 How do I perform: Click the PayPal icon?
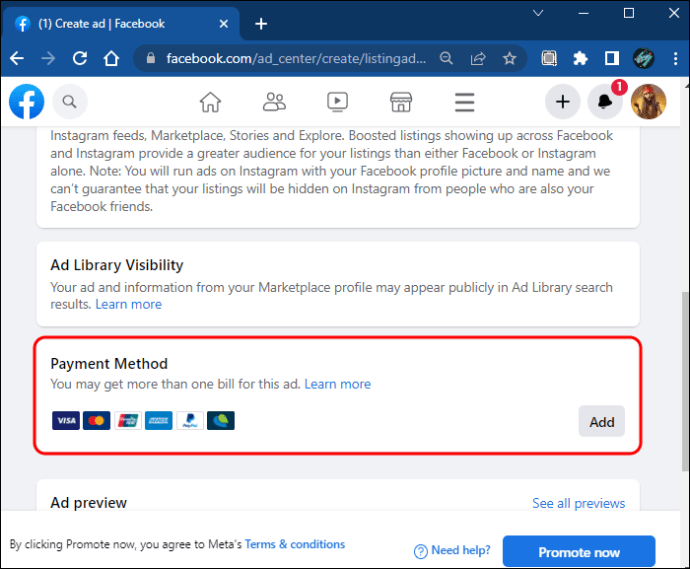coord(190,421)
